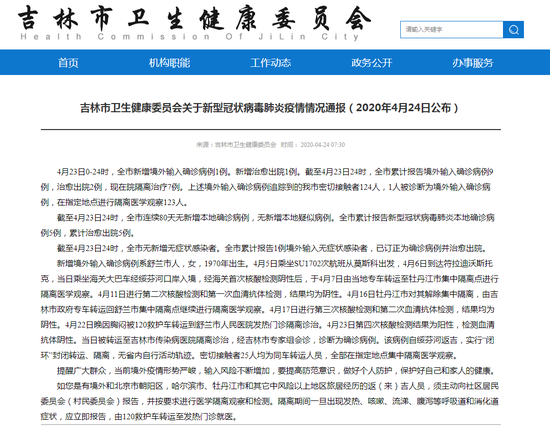Image resolution: width=550 pixels, height=430 pixels.
Task: Go to 工作动态 section
Action: (270, 62)
